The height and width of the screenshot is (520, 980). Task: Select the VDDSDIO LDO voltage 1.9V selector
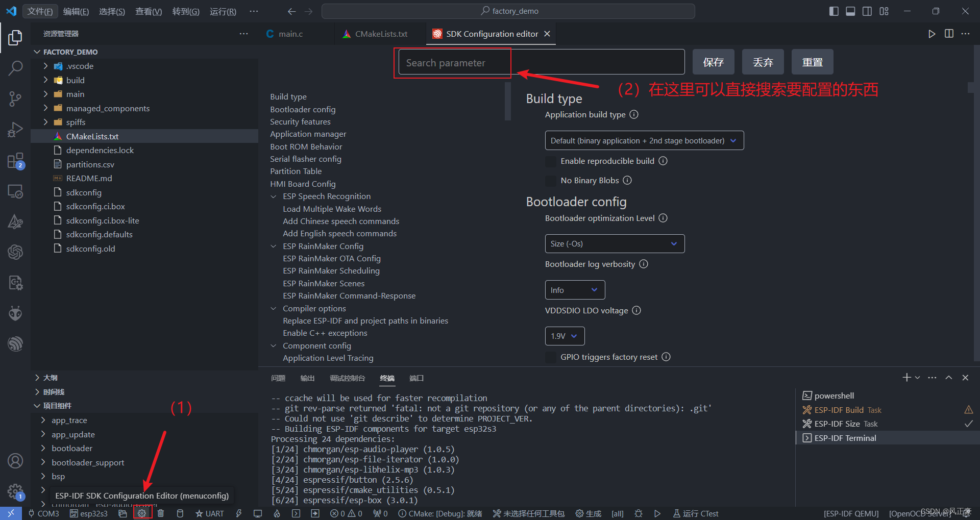(564, 336)
